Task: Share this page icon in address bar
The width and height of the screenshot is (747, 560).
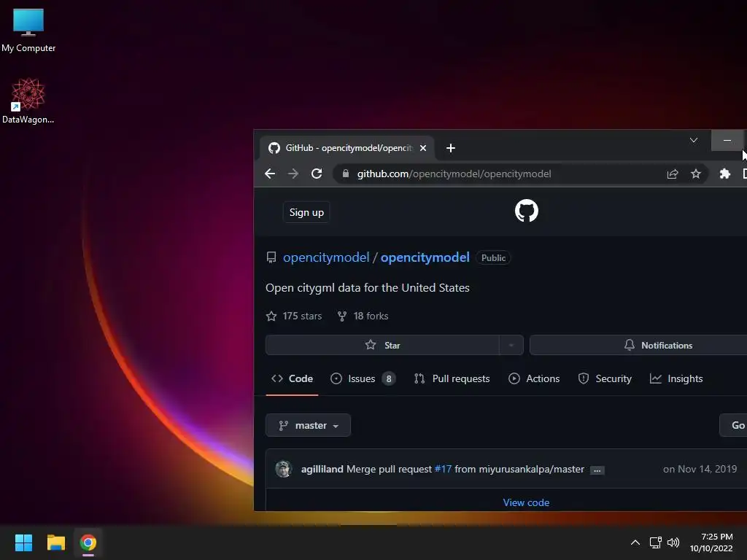Action: [672, 174]
